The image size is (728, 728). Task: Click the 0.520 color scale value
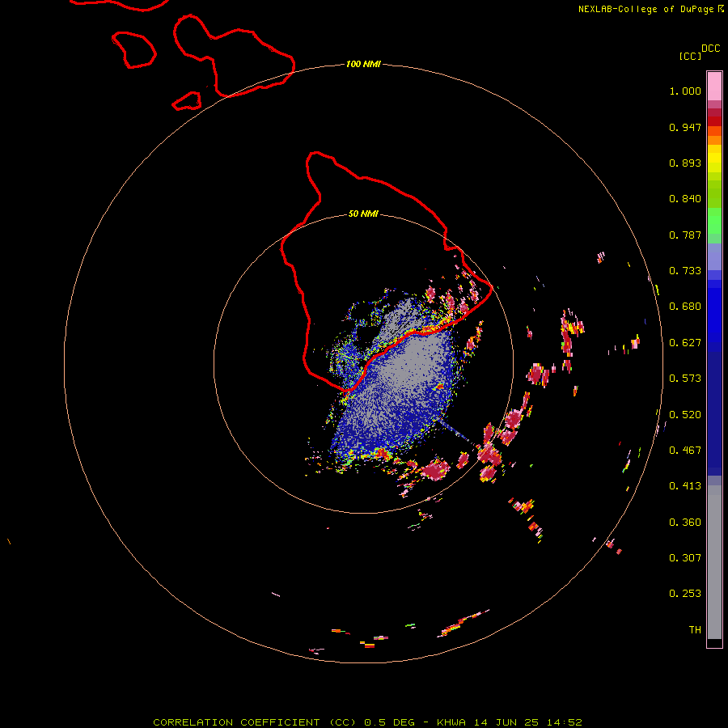[685, 415]
